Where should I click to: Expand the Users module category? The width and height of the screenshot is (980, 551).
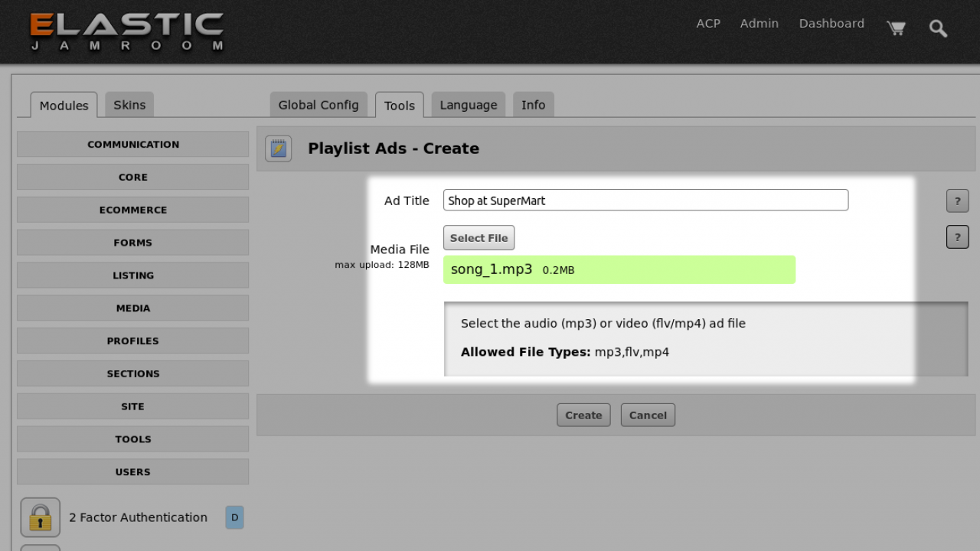(x=133, y=472)
